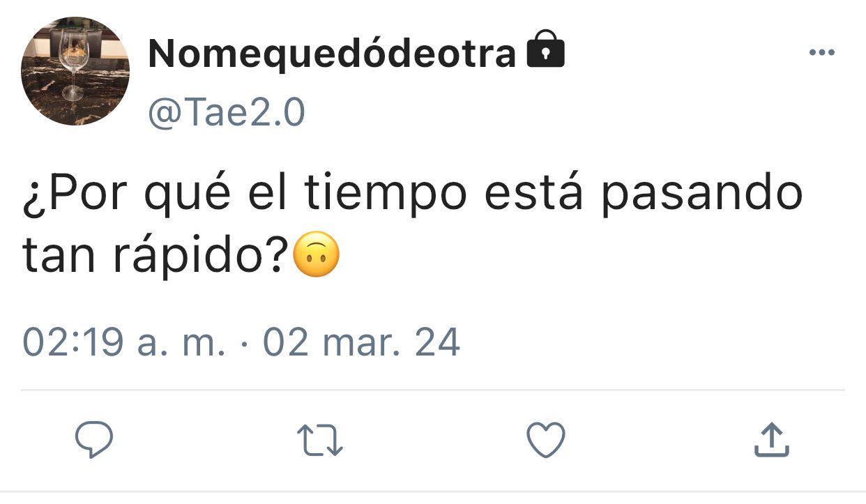The image size is (866, 504).
Task: Click the 02:19 time in timestamp
Action: [73, 343]
